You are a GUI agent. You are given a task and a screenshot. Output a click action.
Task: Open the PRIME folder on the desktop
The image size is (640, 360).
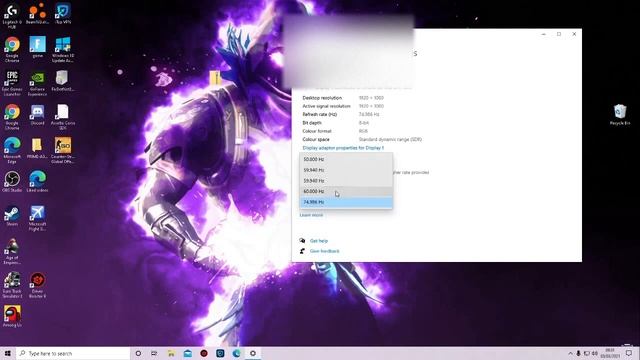pyautogui.click(x=37, y=148)
